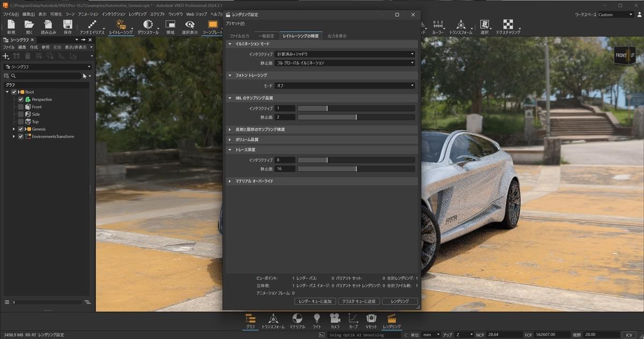Click the Render button
The width and height of the screenshot is (644, 339).
click(399, 301)
